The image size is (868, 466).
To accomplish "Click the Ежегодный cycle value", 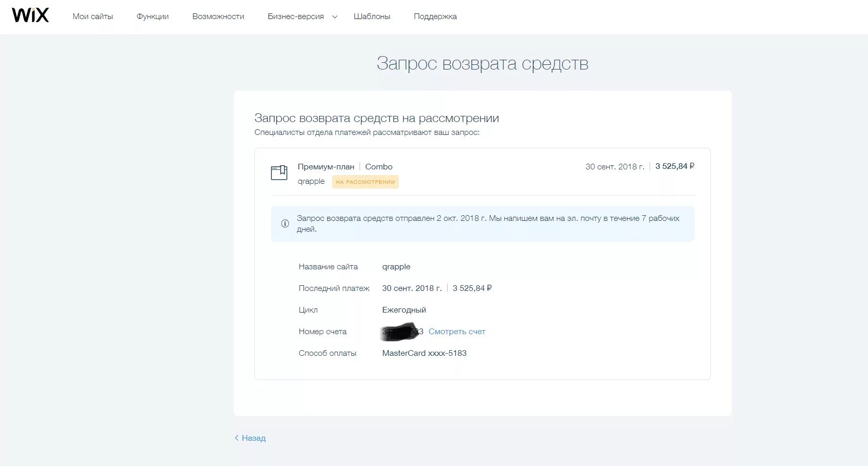I will point(404,310).
